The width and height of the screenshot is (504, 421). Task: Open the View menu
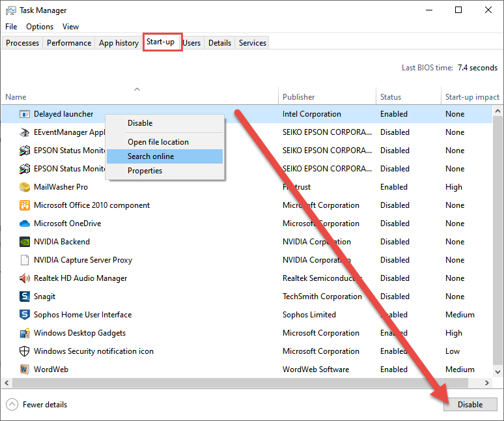click(70, 27)
